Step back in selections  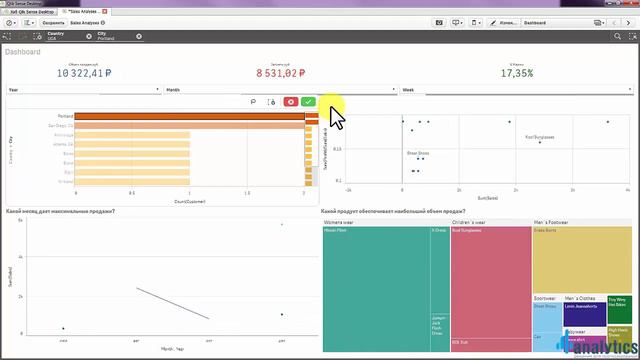click(7, 36)
